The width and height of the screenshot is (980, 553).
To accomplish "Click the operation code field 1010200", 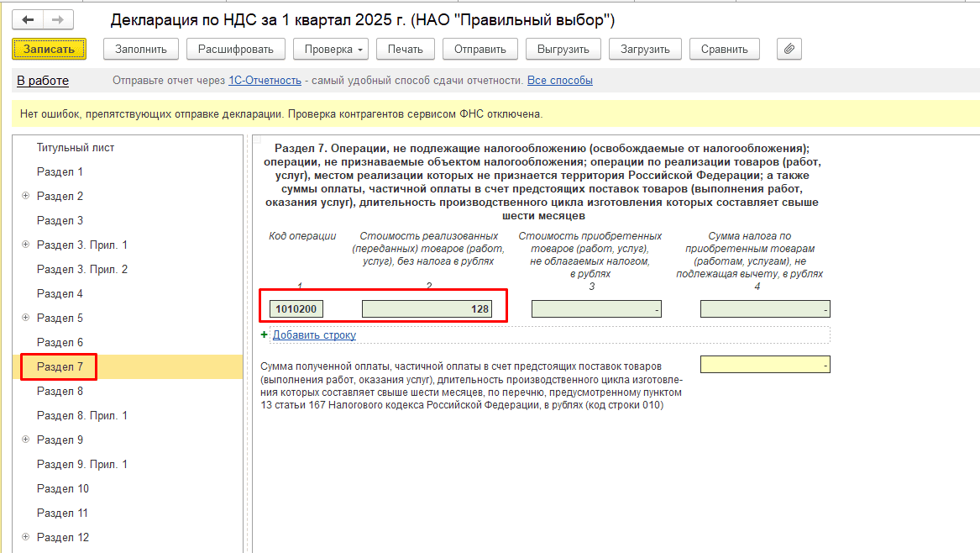I will [296, 309].
